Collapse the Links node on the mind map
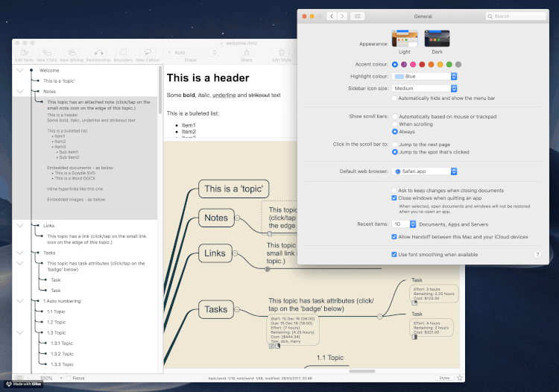 [x=235, y=253]
